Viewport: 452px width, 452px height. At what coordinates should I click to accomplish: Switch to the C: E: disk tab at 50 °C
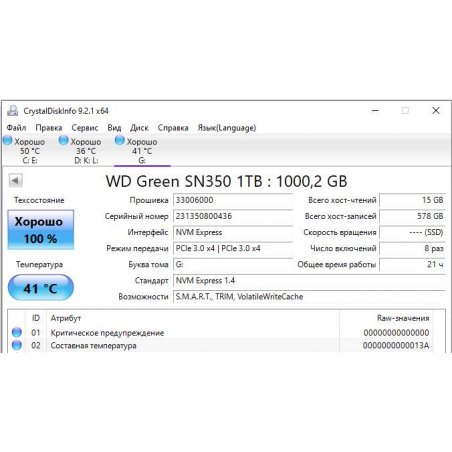click(x=29, y=151)
